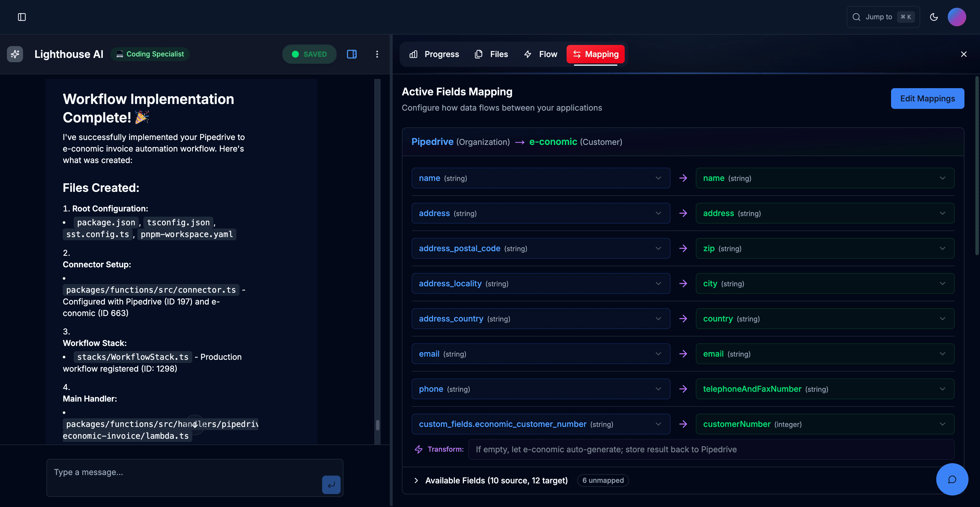980x507 pixels.
Task: Click the Lighthouse AI sparkle logo
Action: pyautogui.click(x=15, y=54)
